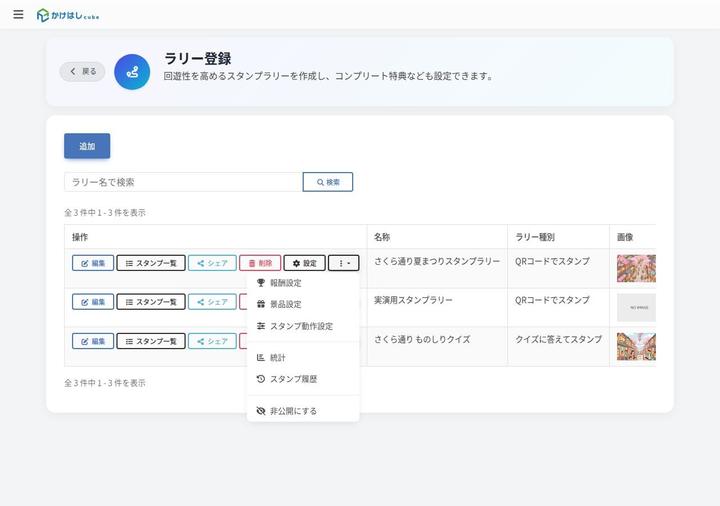This screenshot has height=506, width=720.
Task: Click the 実演用スタンプラリー no-image thumbnail
Action: coord(636,308)
